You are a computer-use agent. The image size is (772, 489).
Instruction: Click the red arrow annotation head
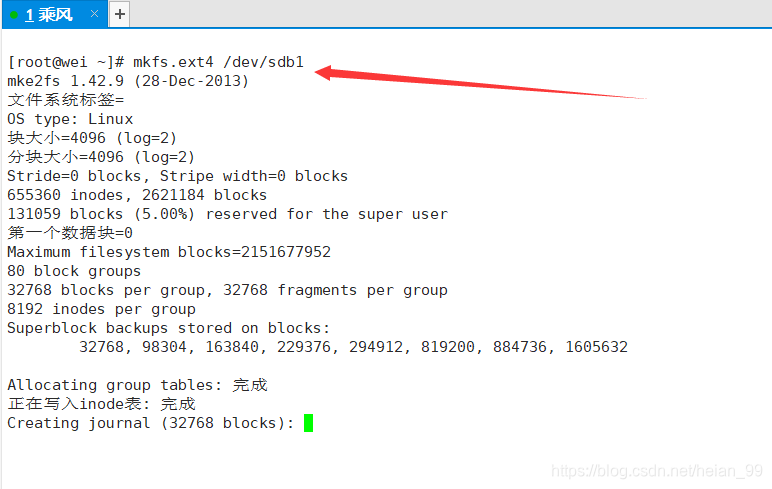[x=325, y=73]
